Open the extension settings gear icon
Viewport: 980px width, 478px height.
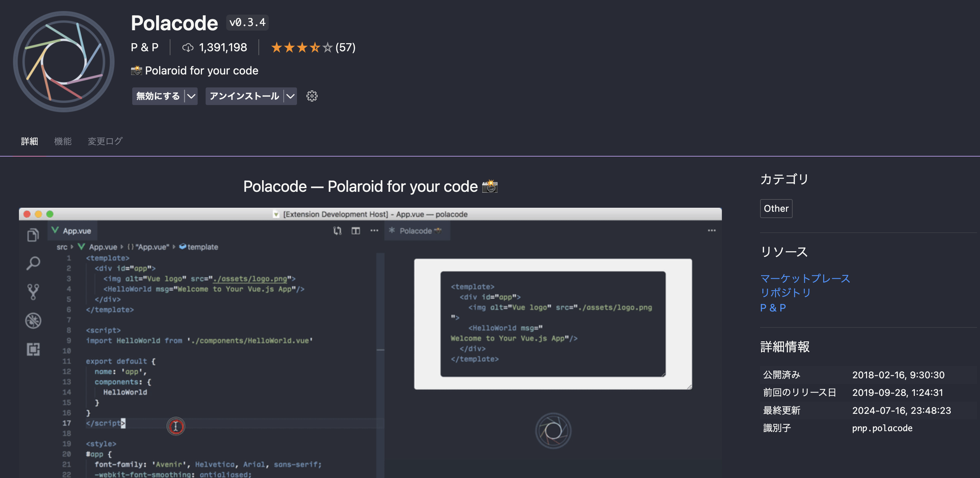(x=312, y=96)
